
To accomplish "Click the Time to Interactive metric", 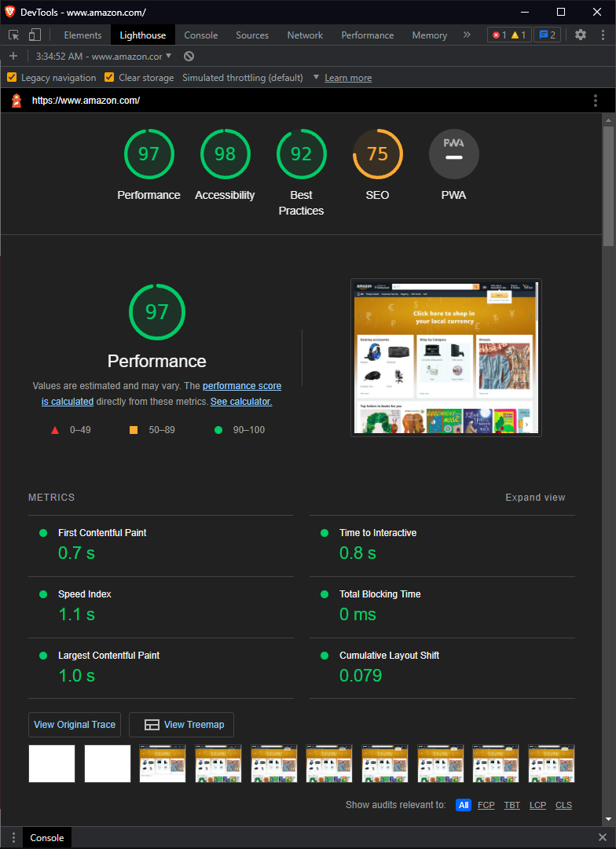I will [x=442, y=546].
